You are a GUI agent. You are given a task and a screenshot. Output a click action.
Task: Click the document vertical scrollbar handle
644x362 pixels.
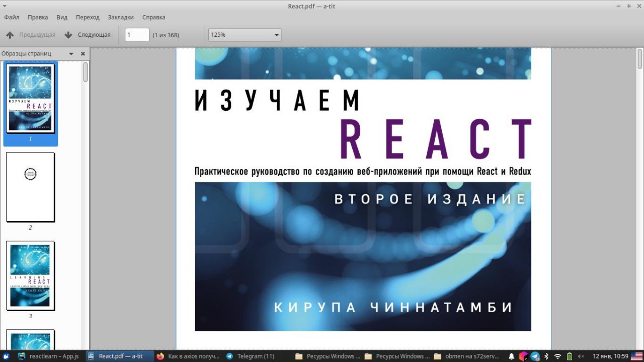(x=640, y=59)
